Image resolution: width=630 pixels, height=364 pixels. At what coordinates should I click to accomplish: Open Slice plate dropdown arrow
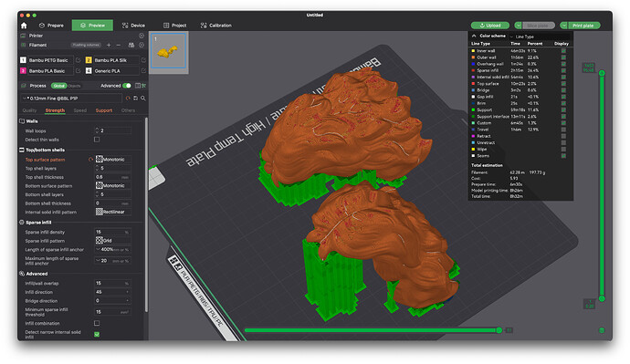(519, 26)
